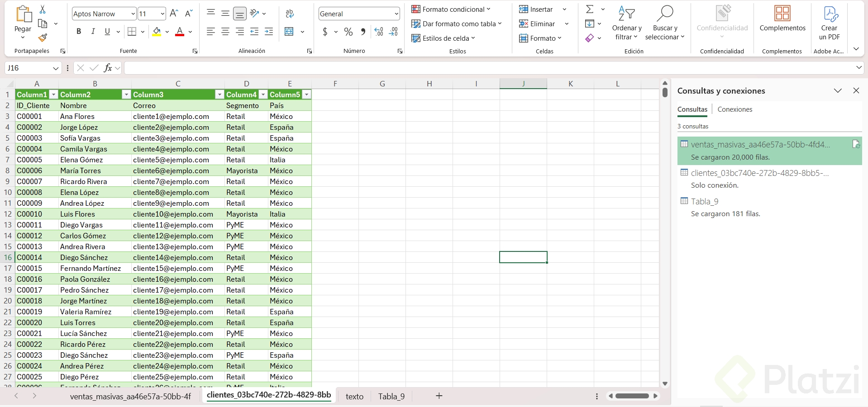
Task: Open Ordenar y filtrar menu
Action: pos(627,23)
